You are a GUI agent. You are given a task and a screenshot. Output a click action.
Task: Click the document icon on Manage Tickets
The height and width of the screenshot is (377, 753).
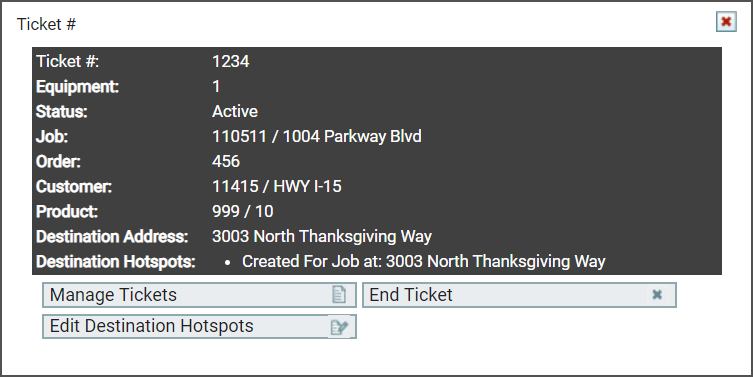click(339, 295)
